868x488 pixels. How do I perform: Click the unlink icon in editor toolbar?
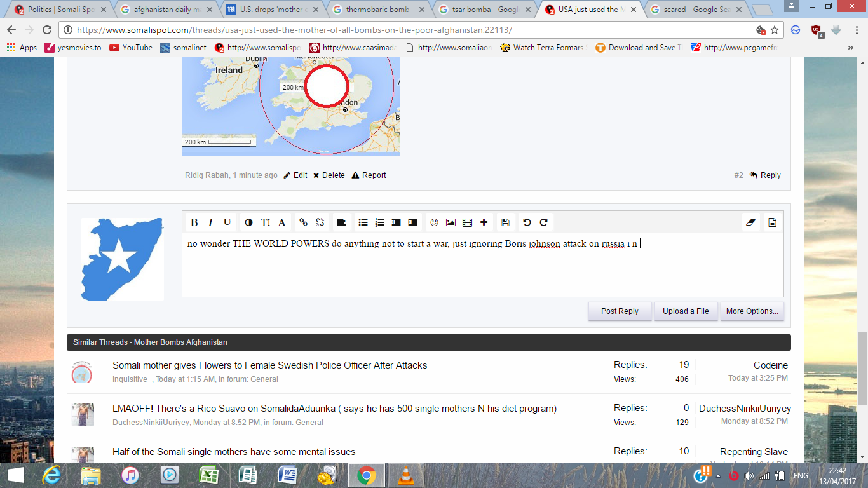click(x=320, y=222)
